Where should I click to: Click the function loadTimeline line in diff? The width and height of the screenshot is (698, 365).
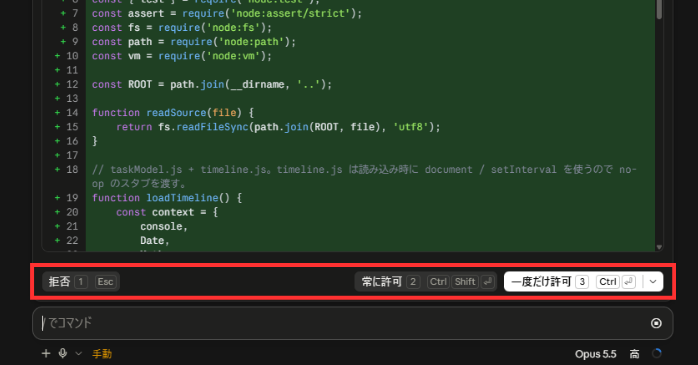(167, 198)
